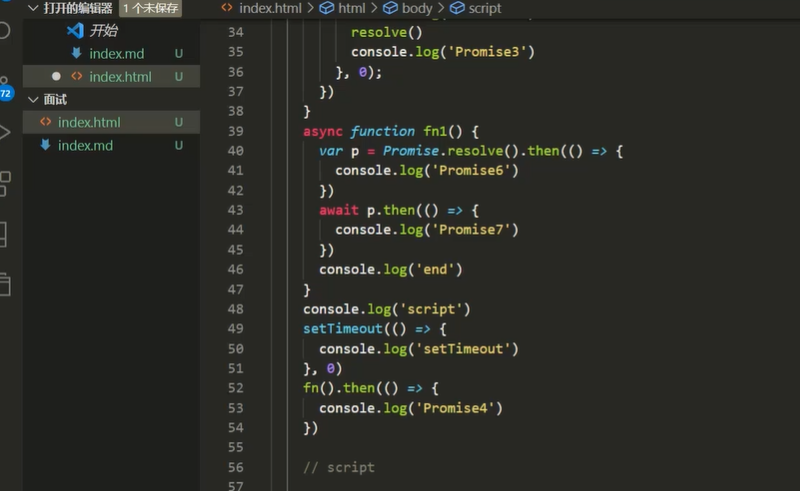Click 'setTimeout' call on line 49
The width and height of the screenshot is (800, 491).
click(343, 329)
